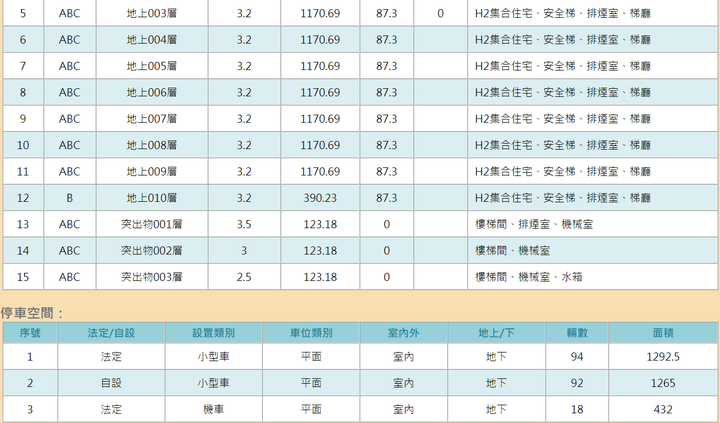This screenshot has height=423, width=720.
Task: Select the 突出物002層 cell
Action: tap(152, 251)
